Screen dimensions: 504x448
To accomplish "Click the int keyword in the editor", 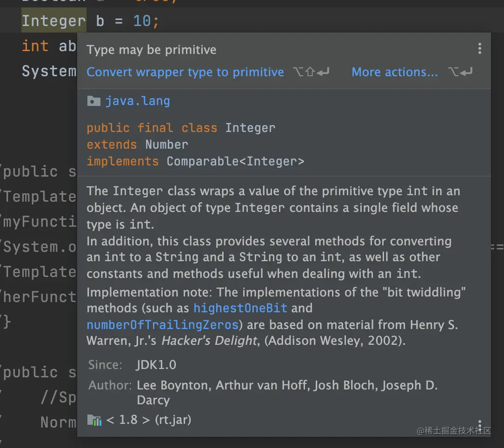I will pyautogui.click(x=35, y=46).
